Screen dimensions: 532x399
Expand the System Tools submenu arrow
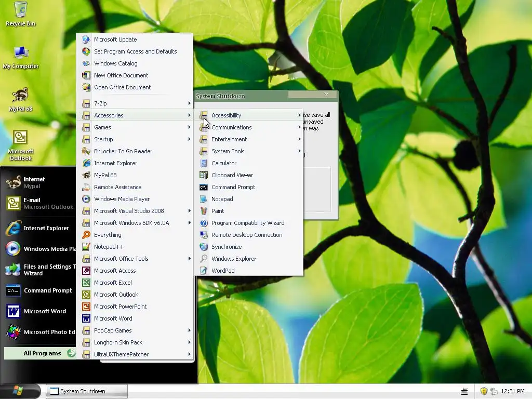pyautogui.click(x=299, y=151)
